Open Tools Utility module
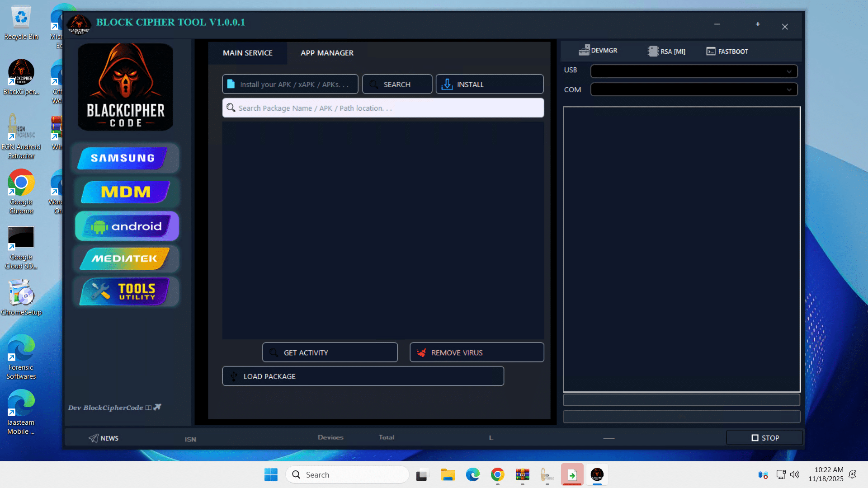This screenshot has height=488, width=868. pyautogui.click(x=125, y=292)
